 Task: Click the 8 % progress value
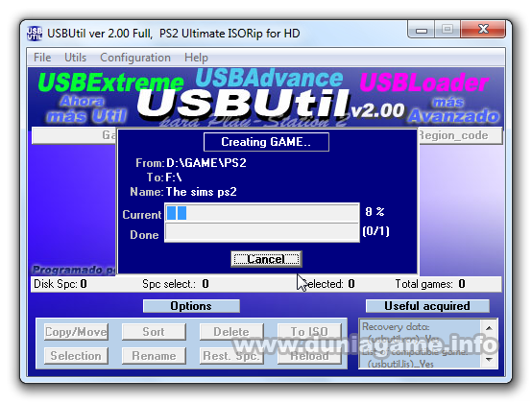pyautogui.click(x=375, y=212)
